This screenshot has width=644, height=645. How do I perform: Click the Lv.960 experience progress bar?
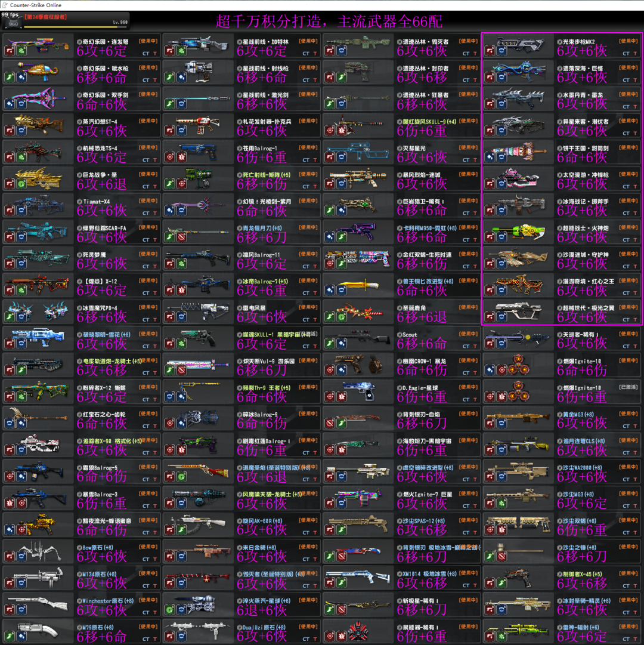[x=76, y=27]
